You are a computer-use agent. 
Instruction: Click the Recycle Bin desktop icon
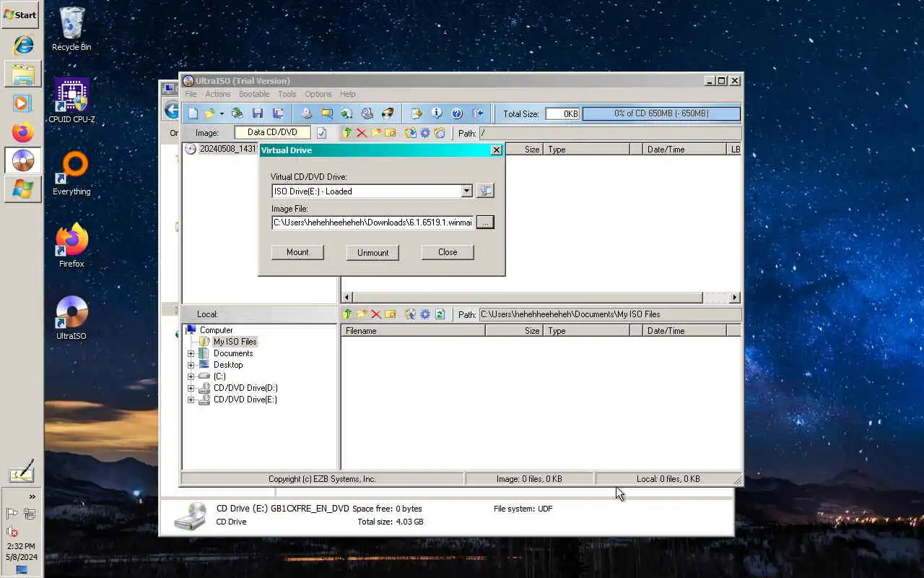71,29
